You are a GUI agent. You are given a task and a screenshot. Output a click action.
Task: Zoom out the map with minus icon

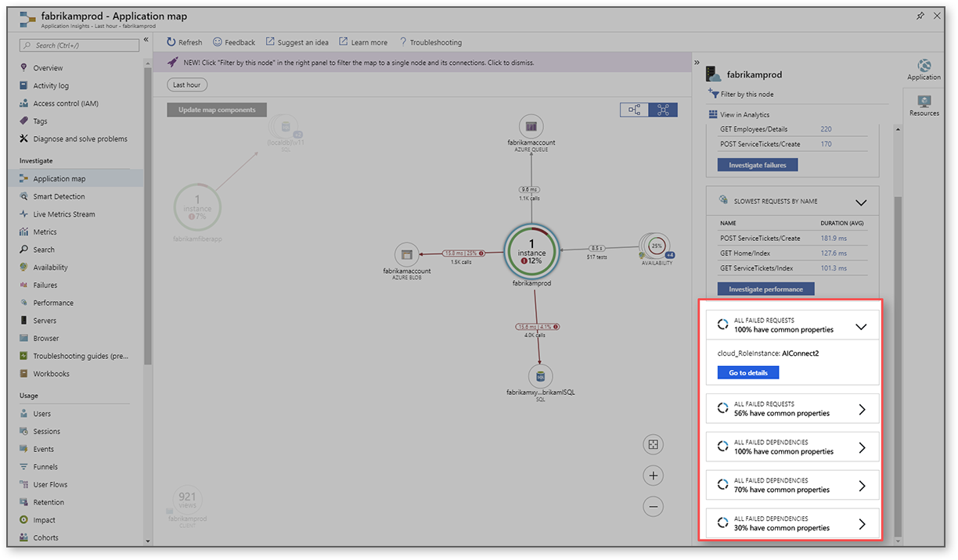[x=654, y=506]
